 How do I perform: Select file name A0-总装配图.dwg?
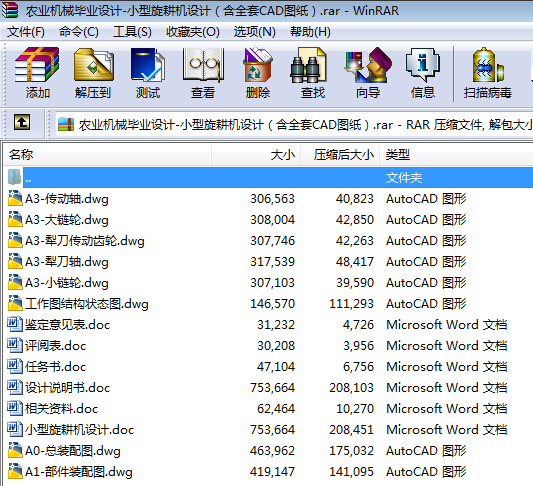[73, 451]
